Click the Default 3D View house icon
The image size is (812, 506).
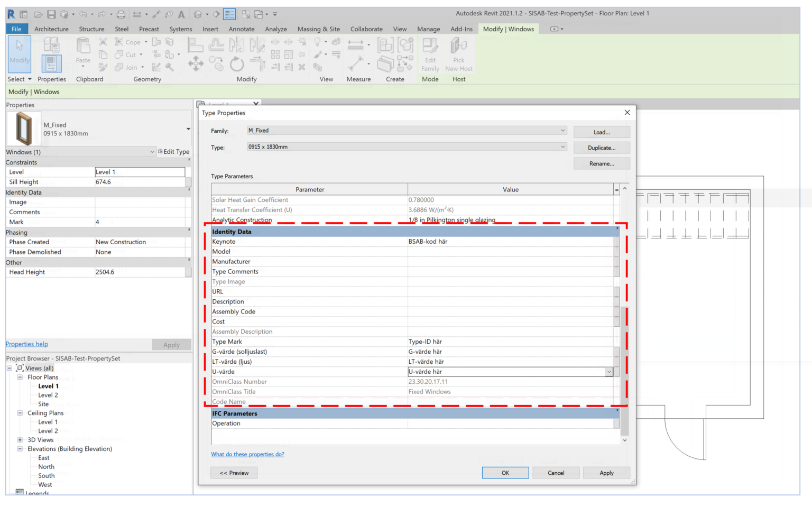click(198, 14)
